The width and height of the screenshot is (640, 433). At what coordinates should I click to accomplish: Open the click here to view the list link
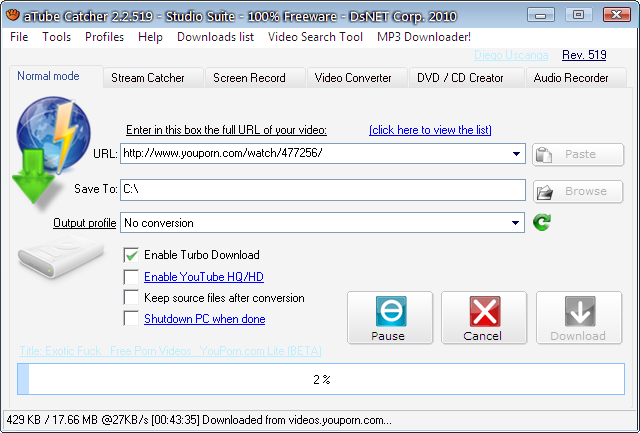click(430, 130)
